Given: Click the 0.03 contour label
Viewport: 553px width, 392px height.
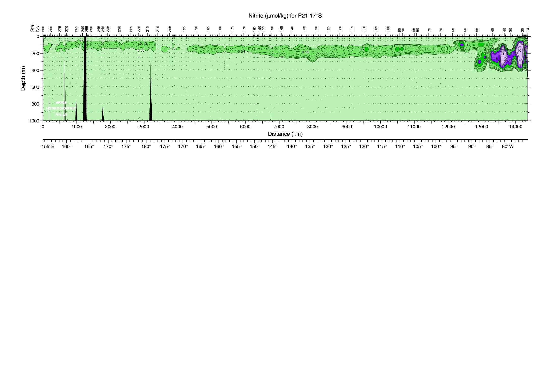Looking at the screenshot, I should coord(141,50).
